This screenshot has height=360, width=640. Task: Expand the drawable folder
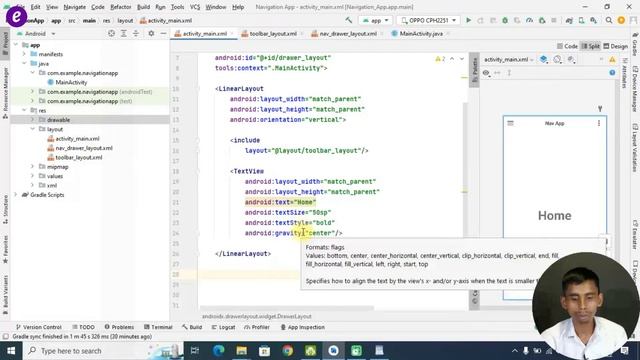[32, 120]
